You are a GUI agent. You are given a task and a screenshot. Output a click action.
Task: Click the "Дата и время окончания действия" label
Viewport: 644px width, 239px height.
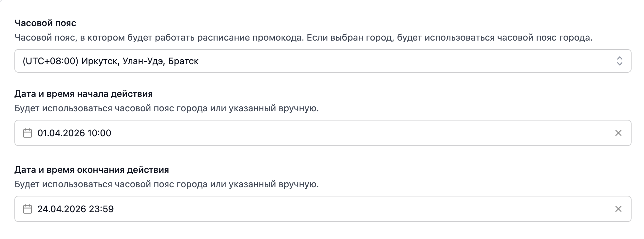(x=92, y=170)
